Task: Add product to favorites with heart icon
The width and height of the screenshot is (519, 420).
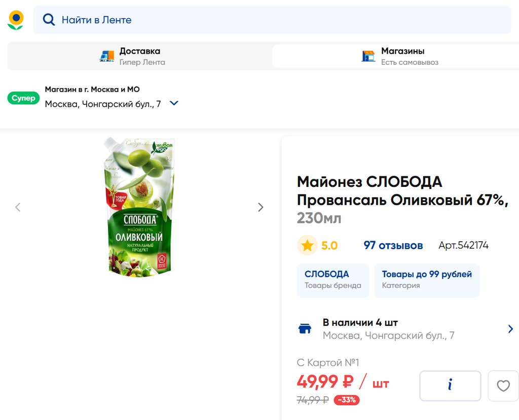Action: pos(503,386)
